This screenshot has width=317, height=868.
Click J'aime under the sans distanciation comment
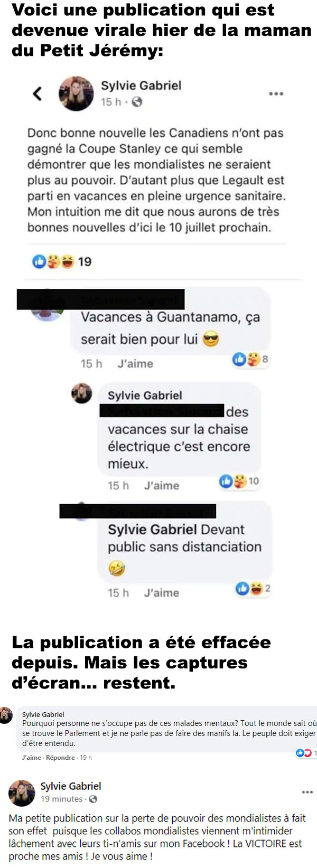coord(162,593)
